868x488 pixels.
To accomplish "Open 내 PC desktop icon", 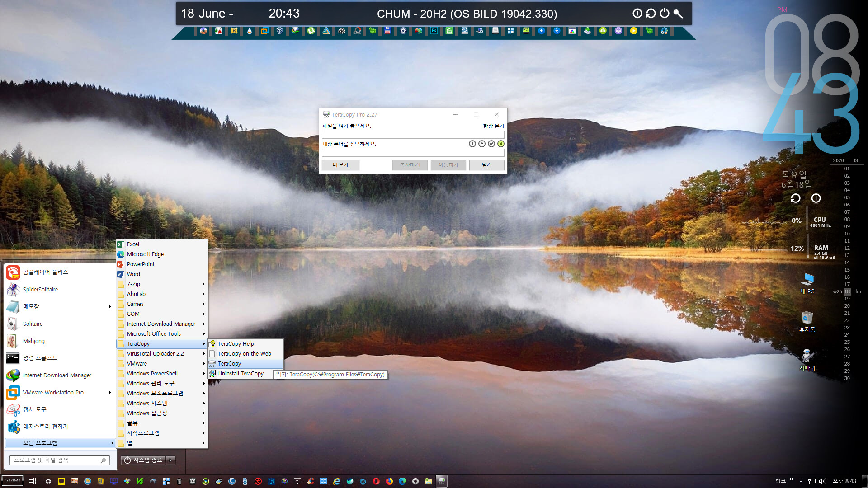I will click(807, 283).
